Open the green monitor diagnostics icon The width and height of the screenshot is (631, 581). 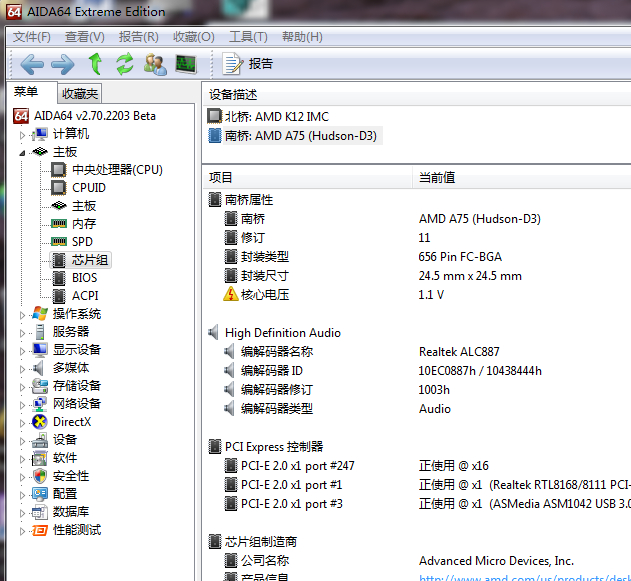pos(186,64)
